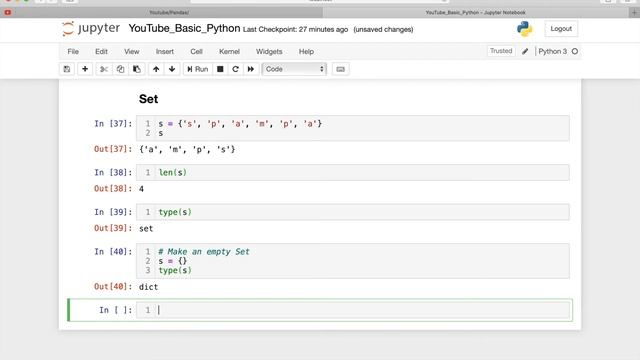
Task: Click the Last Checkpoint text
Action: (296, 29)
